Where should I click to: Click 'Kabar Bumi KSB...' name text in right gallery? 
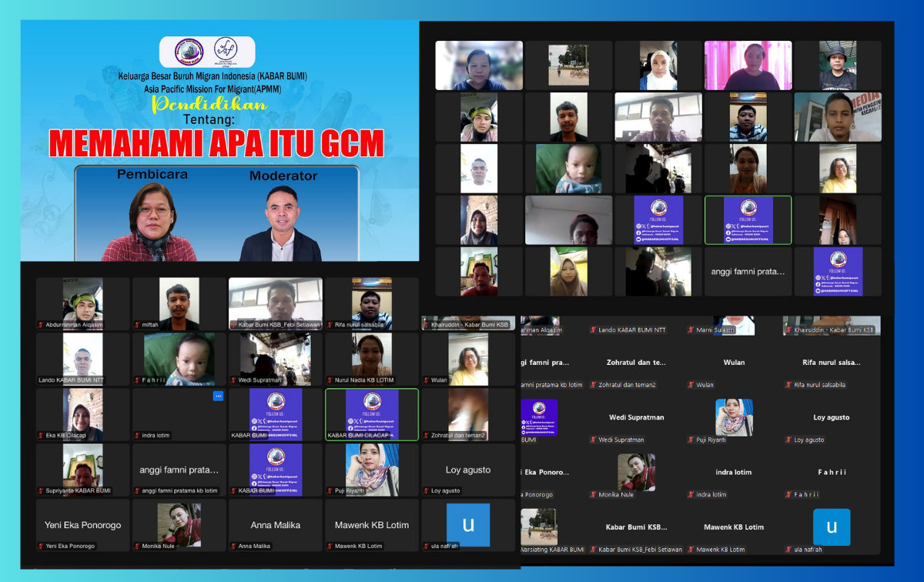pos(636,527)
